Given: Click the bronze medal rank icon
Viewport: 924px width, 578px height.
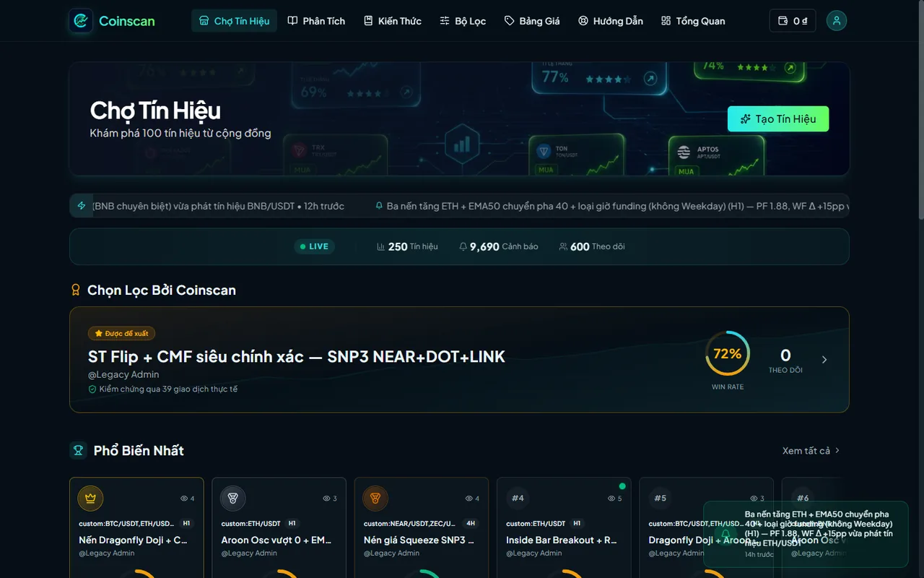Looking at the screenshot, I should tap(375, 498).
